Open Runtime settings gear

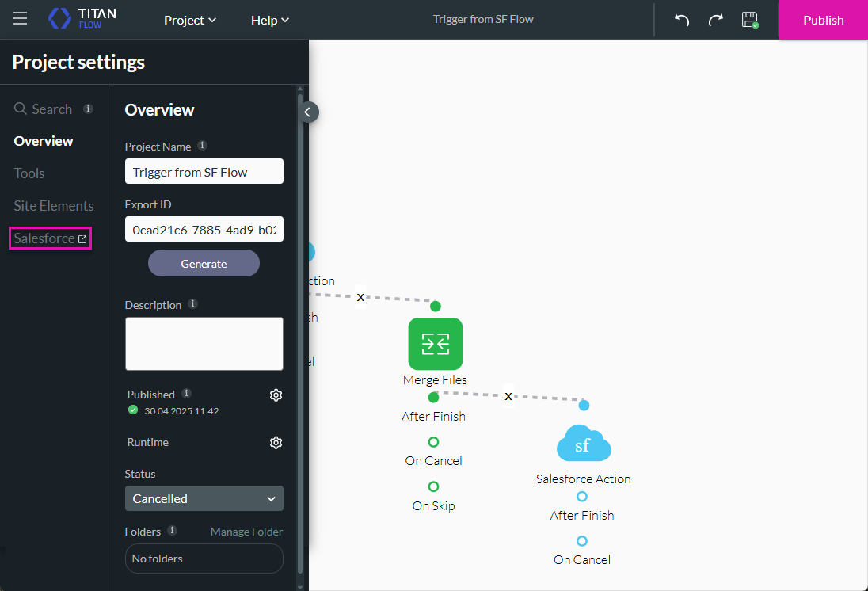(276, 443)
